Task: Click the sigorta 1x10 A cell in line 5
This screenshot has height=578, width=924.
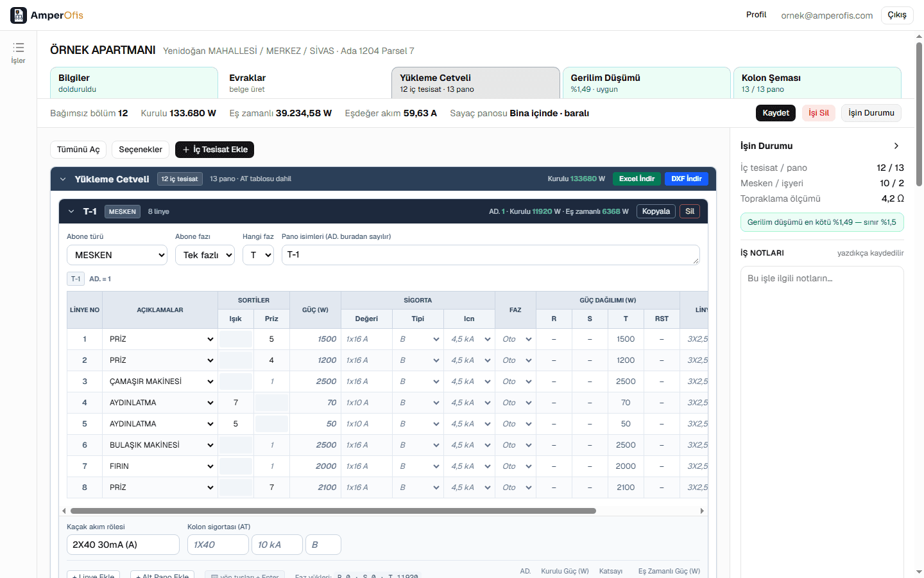Action: 366,424
